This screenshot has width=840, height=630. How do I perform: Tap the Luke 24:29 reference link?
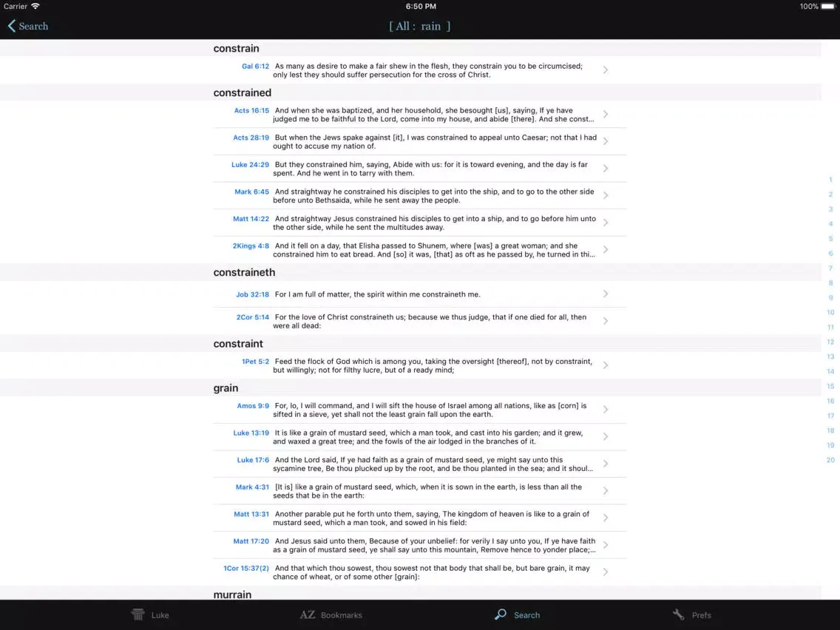point(250,165)
